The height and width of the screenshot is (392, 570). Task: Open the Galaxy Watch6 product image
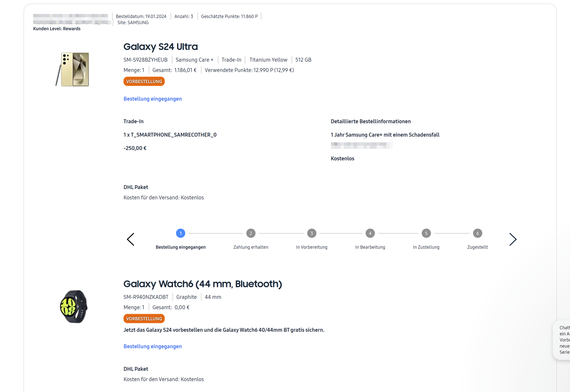click(74, 307)
